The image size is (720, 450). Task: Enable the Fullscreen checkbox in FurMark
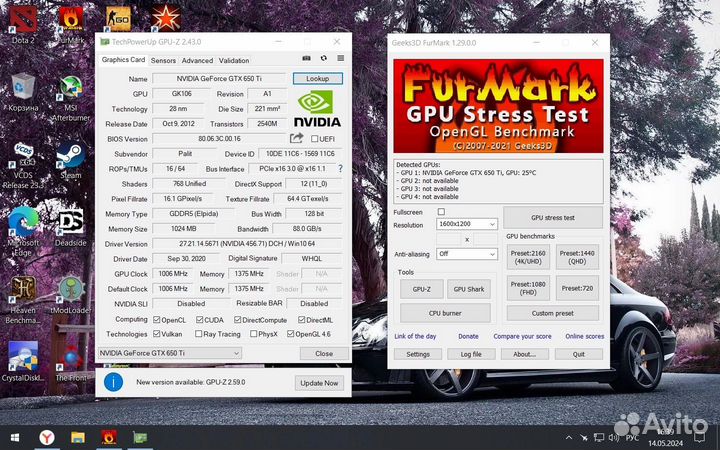click(442, 212)
